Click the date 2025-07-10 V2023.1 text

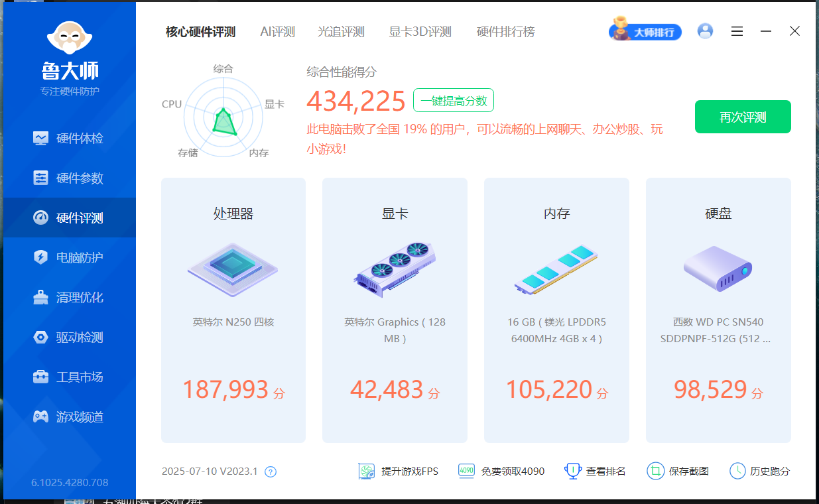(x=210, y=472)
